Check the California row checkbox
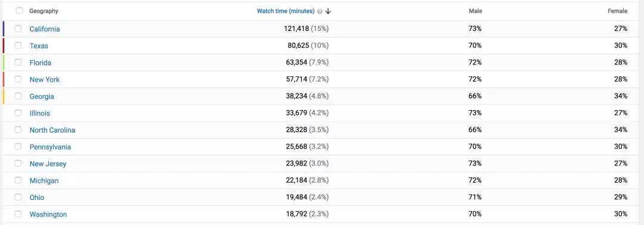The image size is (644, 225). coord(18,29)
